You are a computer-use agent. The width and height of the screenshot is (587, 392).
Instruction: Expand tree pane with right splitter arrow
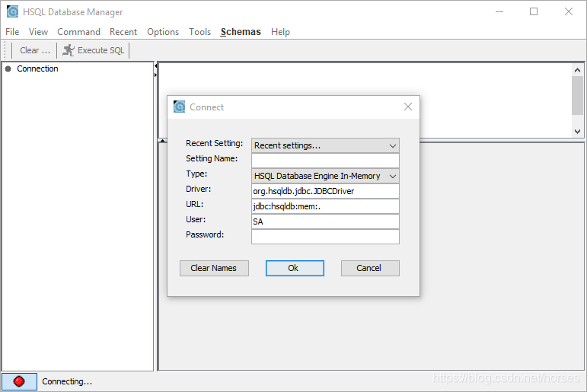(156, 75)
